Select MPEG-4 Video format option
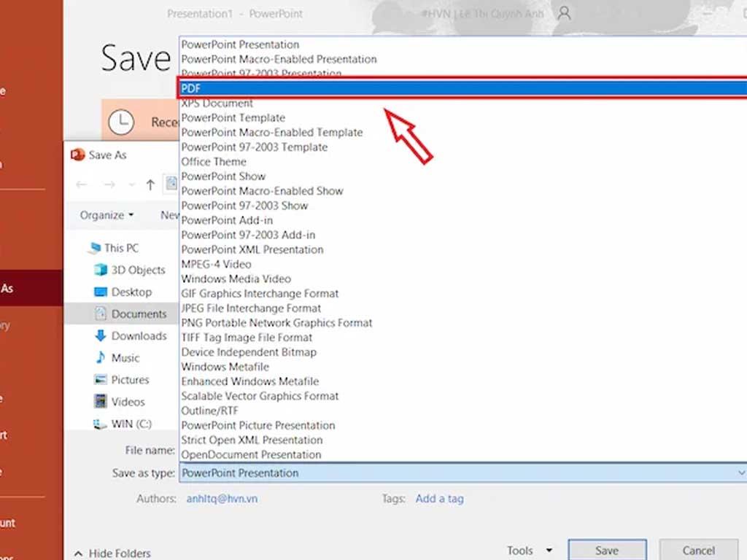The width and height of the screenshot is (747, 560). 216,264
